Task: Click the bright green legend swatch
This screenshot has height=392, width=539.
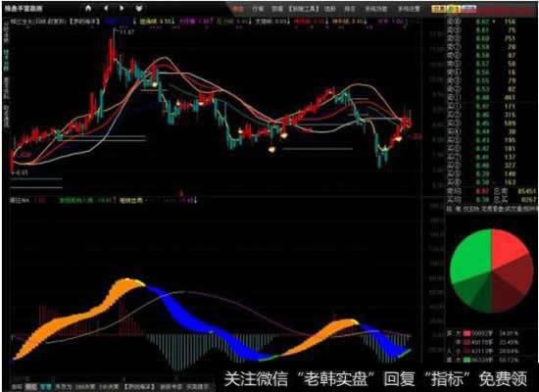Action: point(466,360)
